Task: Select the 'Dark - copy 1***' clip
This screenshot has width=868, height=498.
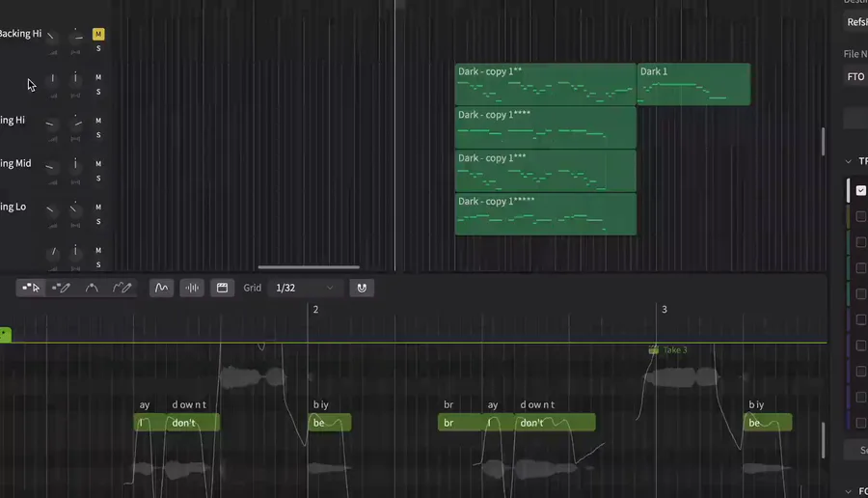Action: 545,171
